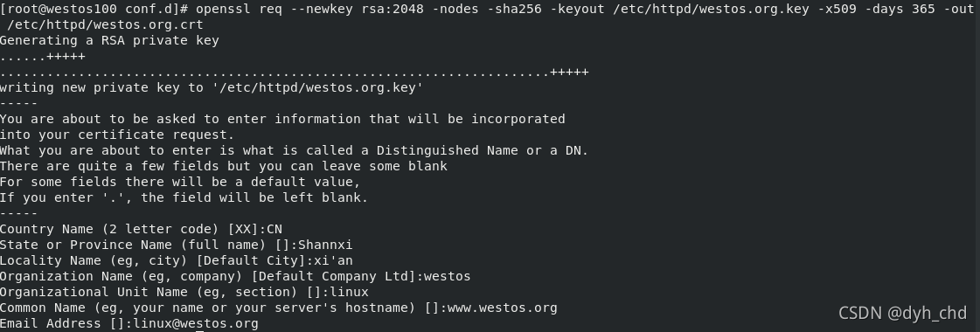Click the Locality Name value xi'an
Viewport: 980px width, 332px height.
coord(333,260)
